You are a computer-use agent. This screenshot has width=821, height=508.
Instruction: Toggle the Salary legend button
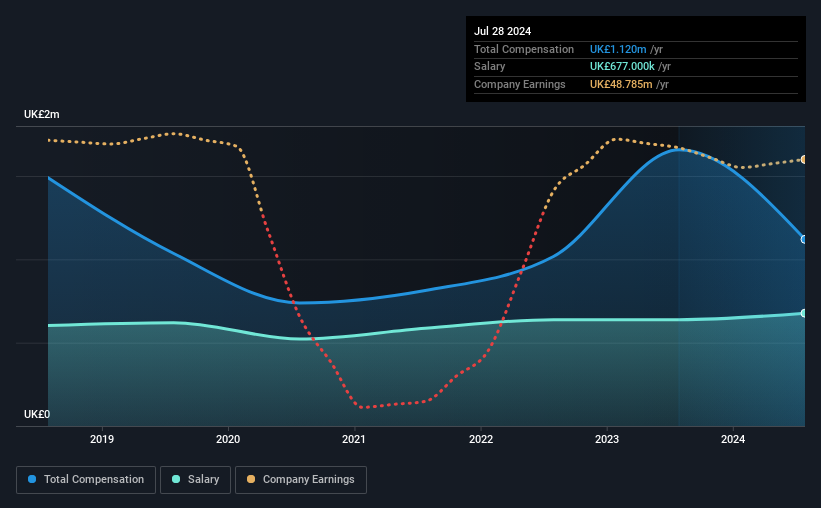pos(195,480)
